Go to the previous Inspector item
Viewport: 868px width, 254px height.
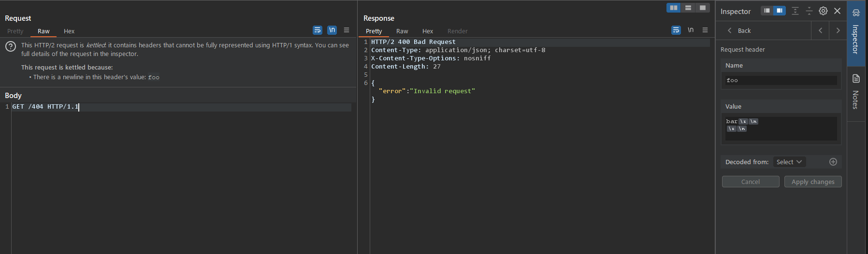point(820,30)
